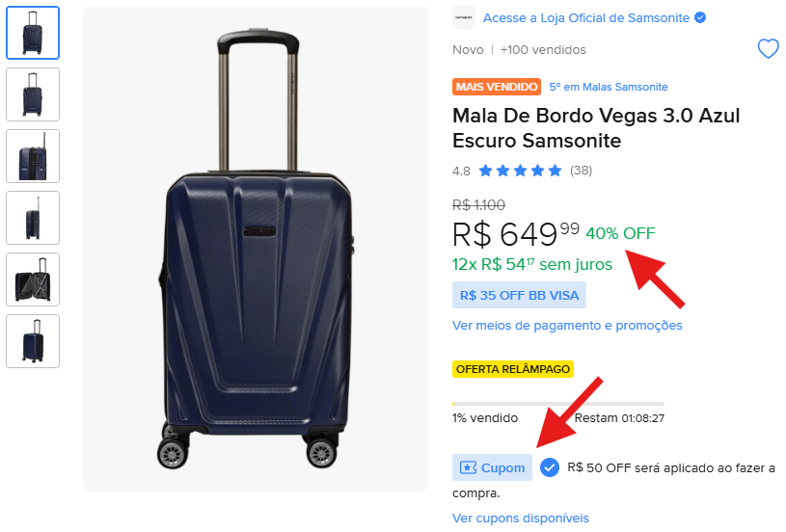Image resolution: width=786 pixels, height=532 pixels.
Task: Click the 5º em Malas Samsonite ranking link
Action: coord(609,87)
